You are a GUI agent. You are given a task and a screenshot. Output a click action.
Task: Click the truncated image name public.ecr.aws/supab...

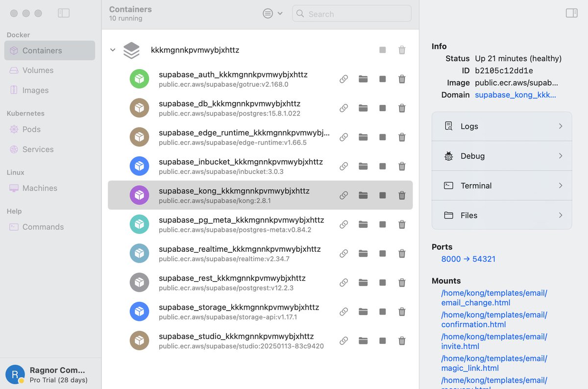tap(516, 83)
